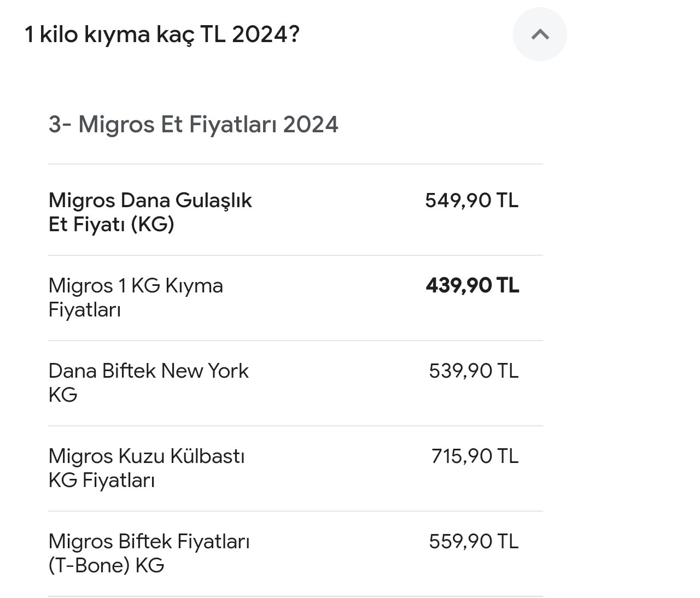This screenshot has width=700, height=598.
Task: Select 'Migros 1 KG Kıyma Fiyatları' row
Action: (x=295, y=298)
